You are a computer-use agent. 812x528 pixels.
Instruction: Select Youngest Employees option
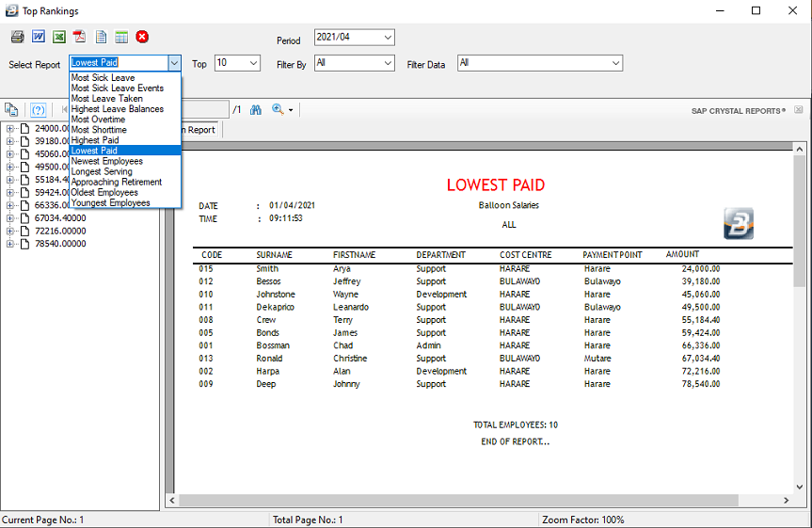point(125,202)
